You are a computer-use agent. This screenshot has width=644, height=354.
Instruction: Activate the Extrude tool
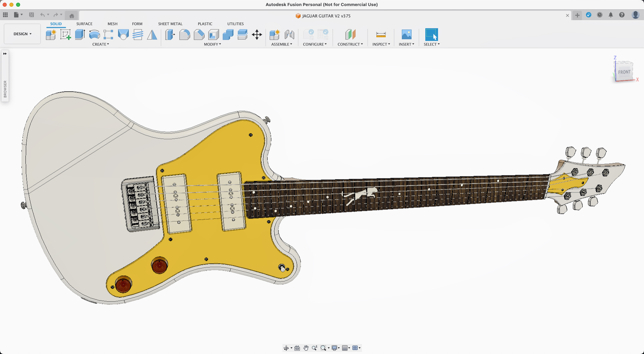point(80,35)
